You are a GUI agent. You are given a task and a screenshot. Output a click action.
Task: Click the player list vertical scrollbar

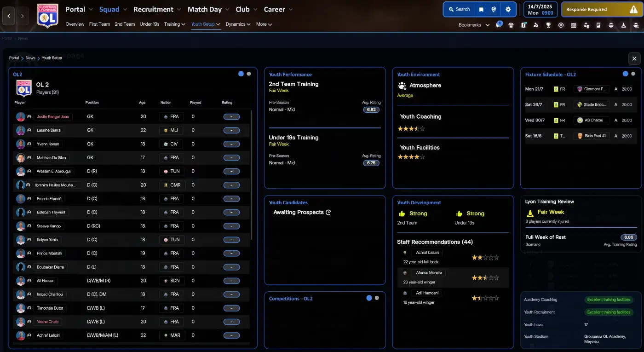251,175
